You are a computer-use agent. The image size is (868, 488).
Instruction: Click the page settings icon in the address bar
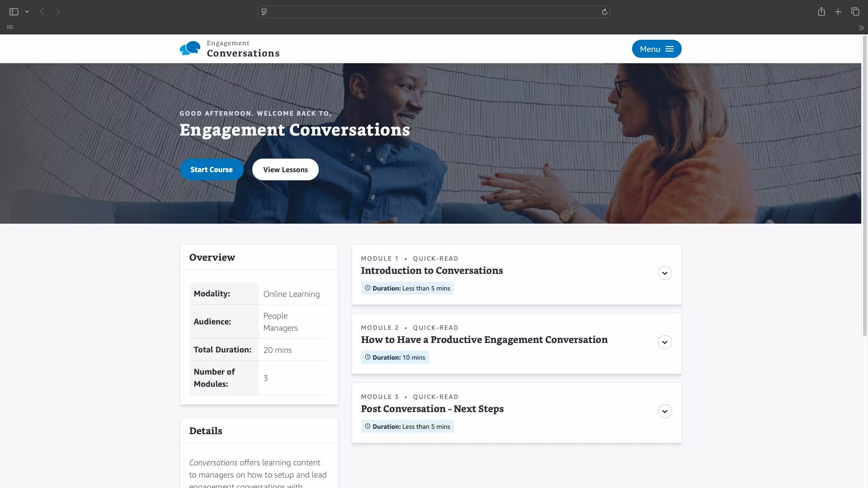tap(264, 12)
